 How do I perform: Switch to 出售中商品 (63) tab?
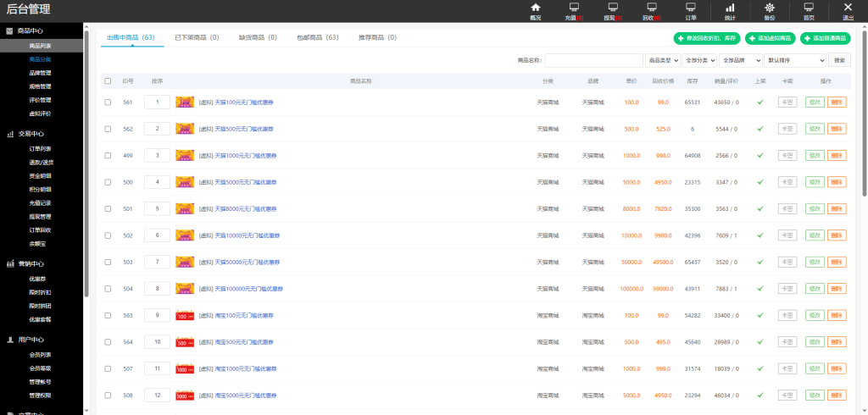(131, 37)
